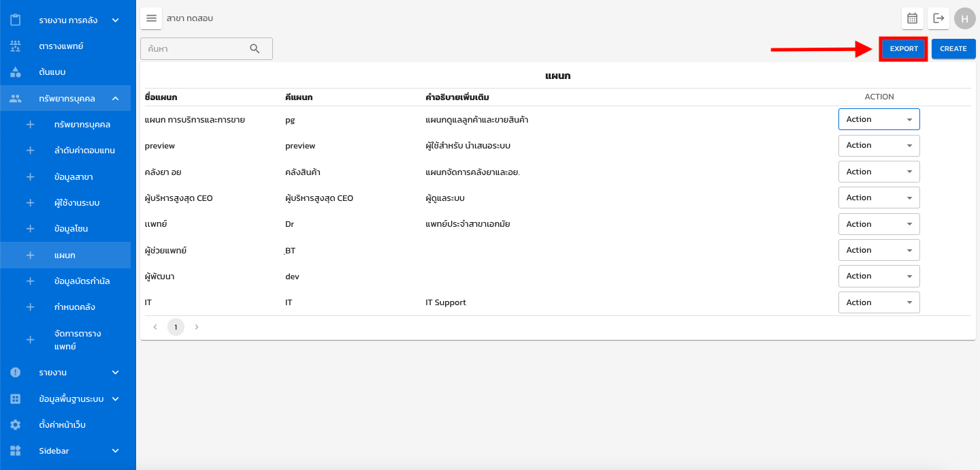Open the user avatar H
This screenshot has height=470, width=980.
coord(964,18)
